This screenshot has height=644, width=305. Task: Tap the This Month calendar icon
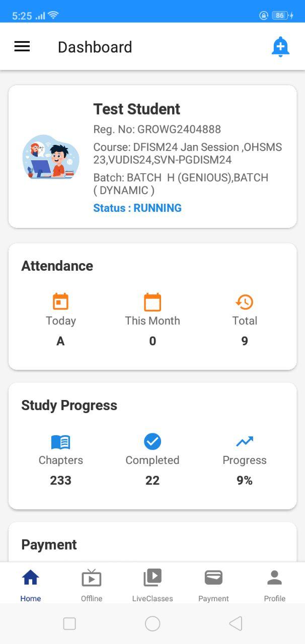tap(152, 302)
